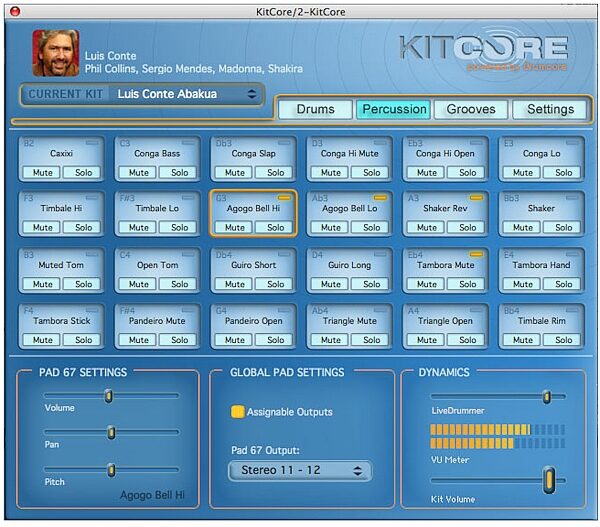Solo the Shaker Rev pad
This screenshot has height=527, width=600.
pyautogui.click(x=467, y=227)
